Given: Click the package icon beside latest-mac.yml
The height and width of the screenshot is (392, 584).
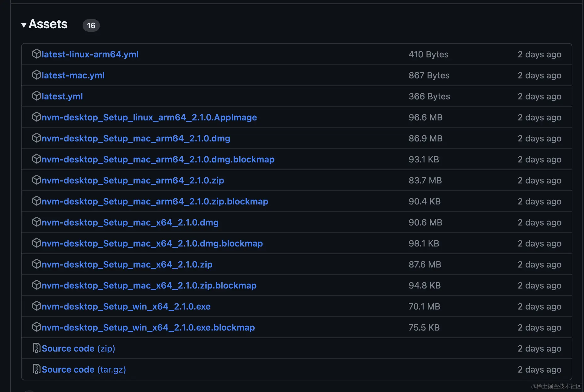Looking at the screenshot, I should [37, 75].
